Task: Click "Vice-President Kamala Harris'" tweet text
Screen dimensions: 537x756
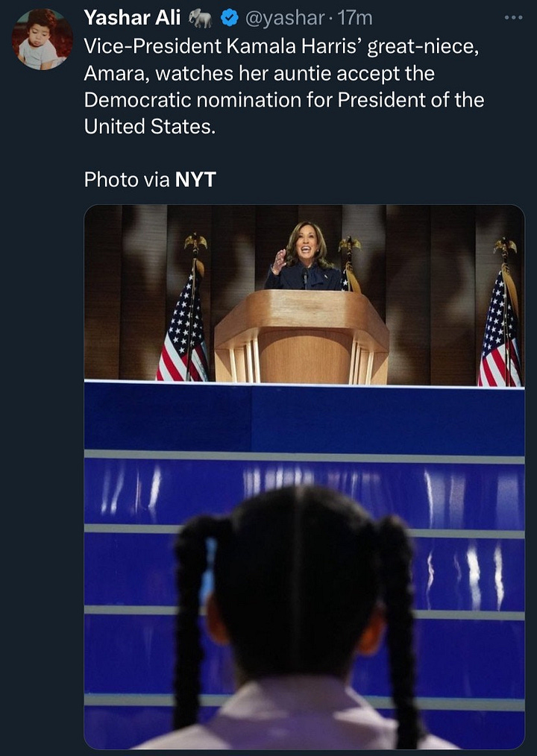Action: tap(224, 47)
